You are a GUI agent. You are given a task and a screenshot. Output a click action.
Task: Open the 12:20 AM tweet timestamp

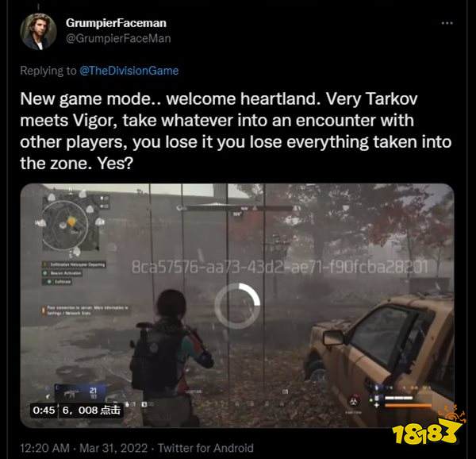click(x=45, y=448)
